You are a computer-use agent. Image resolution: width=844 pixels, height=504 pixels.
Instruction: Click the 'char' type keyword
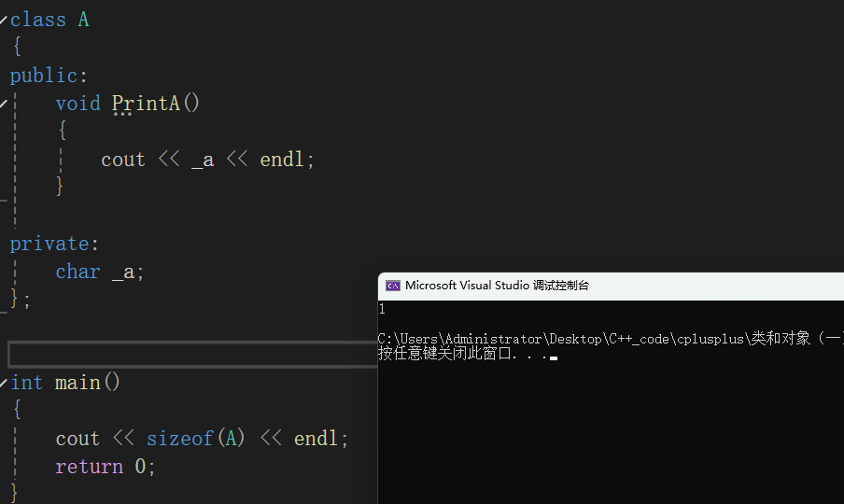point(78,272)
